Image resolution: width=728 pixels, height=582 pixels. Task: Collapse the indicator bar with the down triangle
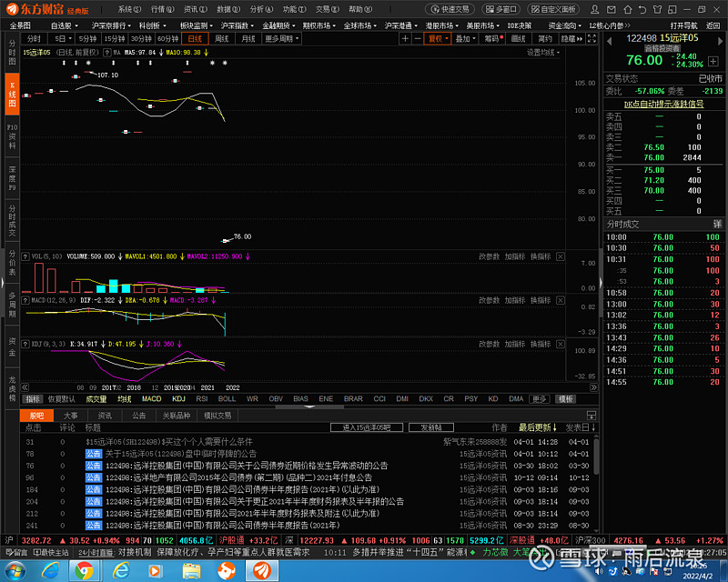tap(309, 407)
